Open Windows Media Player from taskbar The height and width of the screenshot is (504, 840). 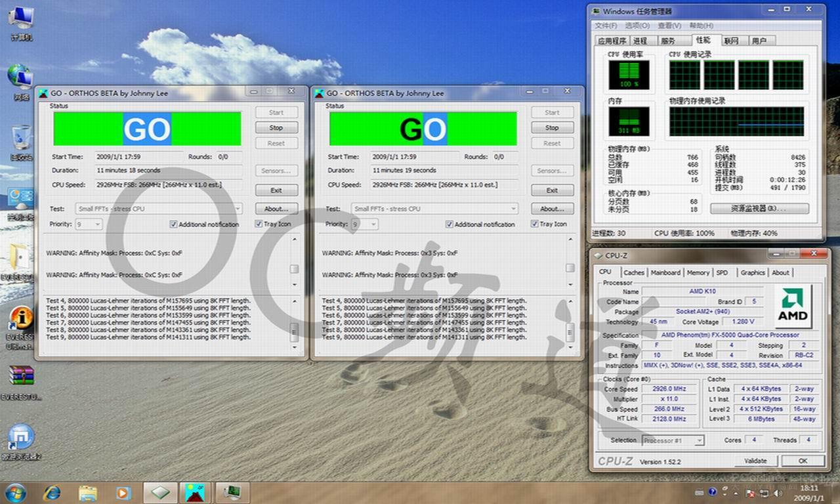pos(123,492)
